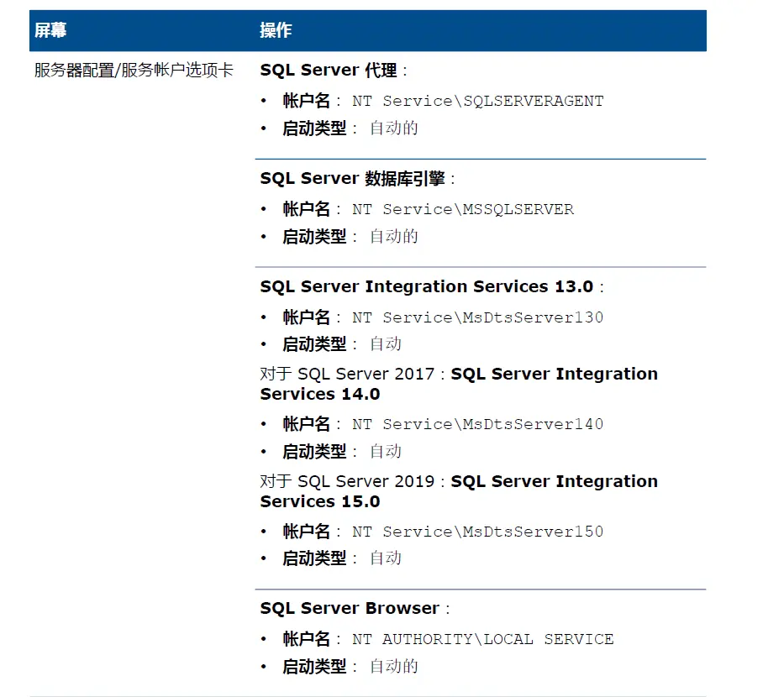The height and width of the screenshot is (697, 784).
Task: Click the 屏幕 column header
Action: tap(50, 30)
